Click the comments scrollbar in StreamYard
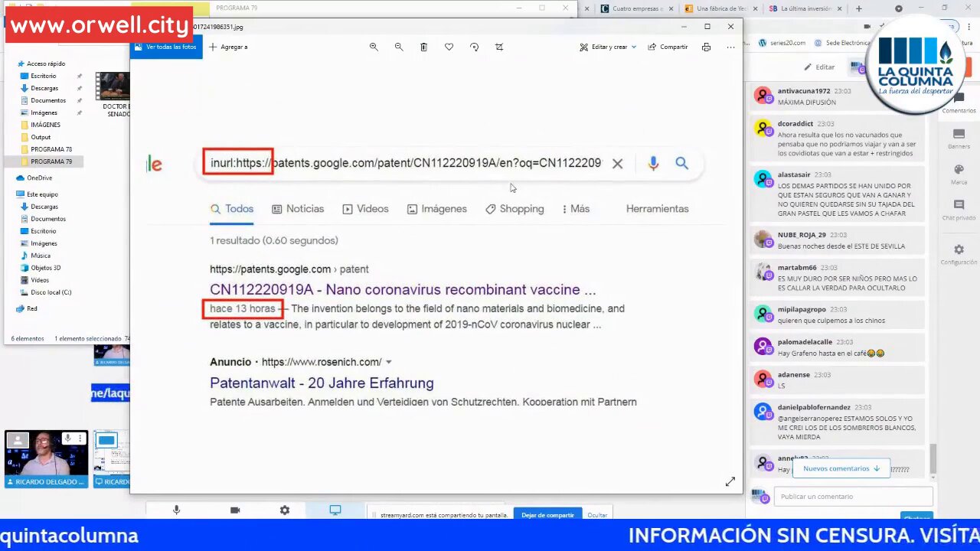980x551 pixels. click(932, 458)
